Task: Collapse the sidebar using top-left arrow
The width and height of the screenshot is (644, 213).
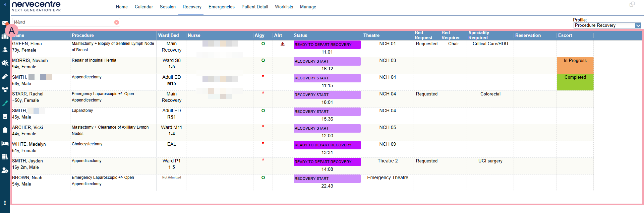Action: click(x=5, y=5)
